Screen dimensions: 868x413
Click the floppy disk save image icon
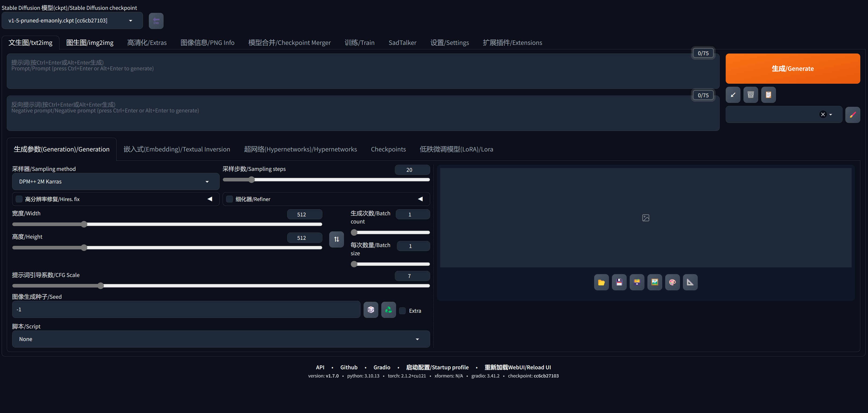pyautogui.click(x=619, y=282)
